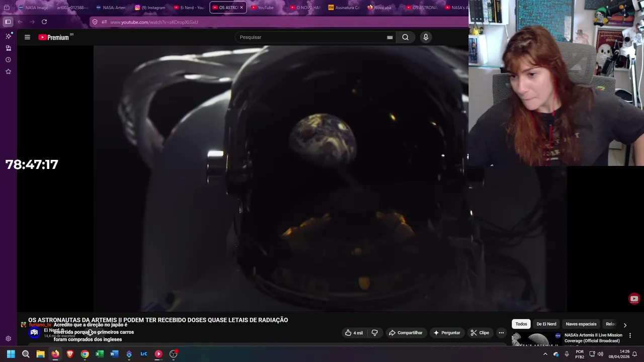Click the Clipe scissors button
The width and height of the screenshot is (644, 362).
coord(479,333)
